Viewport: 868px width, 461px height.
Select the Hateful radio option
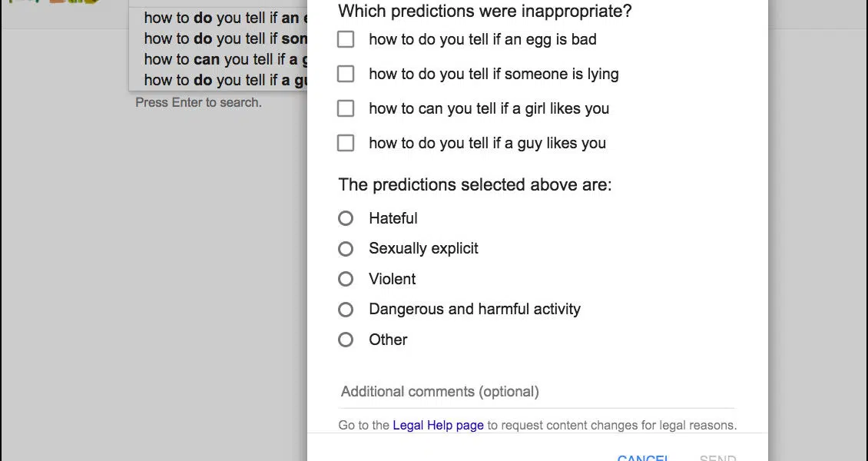tap(346, 218)
